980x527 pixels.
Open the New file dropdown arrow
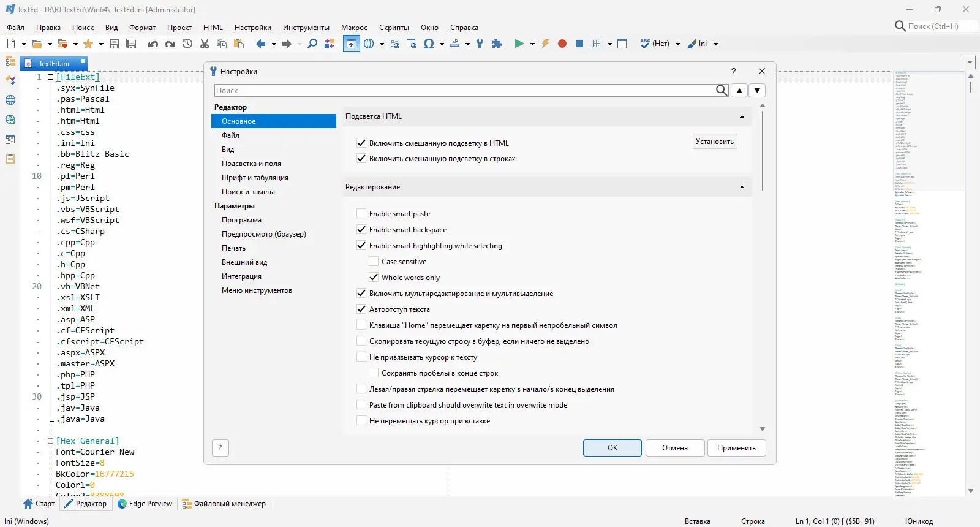pos(24,44)
